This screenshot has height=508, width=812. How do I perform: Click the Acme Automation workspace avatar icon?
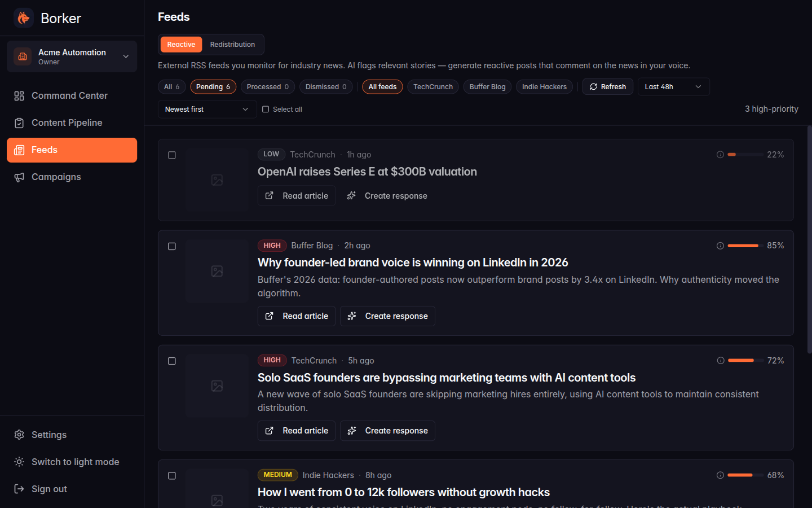coord(23,56)
